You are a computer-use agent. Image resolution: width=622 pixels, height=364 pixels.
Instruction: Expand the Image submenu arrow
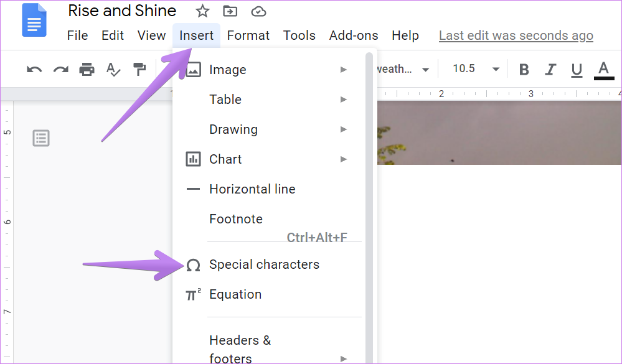tap(344, 70)
